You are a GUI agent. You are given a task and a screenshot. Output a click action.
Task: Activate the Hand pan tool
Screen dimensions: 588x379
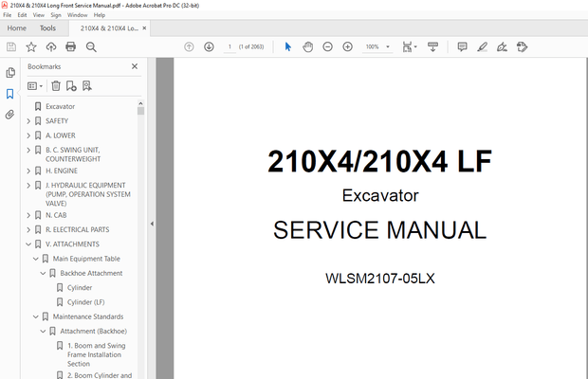point(308,46)
